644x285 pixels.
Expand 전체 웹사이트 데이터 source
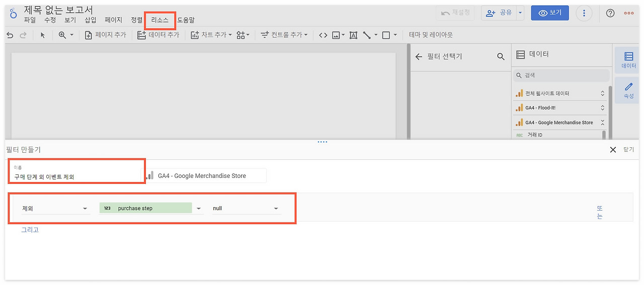coord(603,93)
